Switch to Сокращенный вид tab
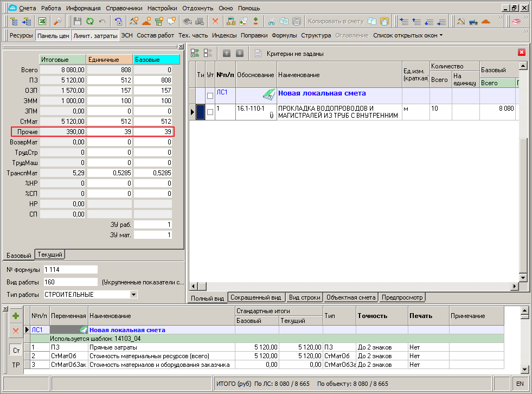 (x=256, y=297)
